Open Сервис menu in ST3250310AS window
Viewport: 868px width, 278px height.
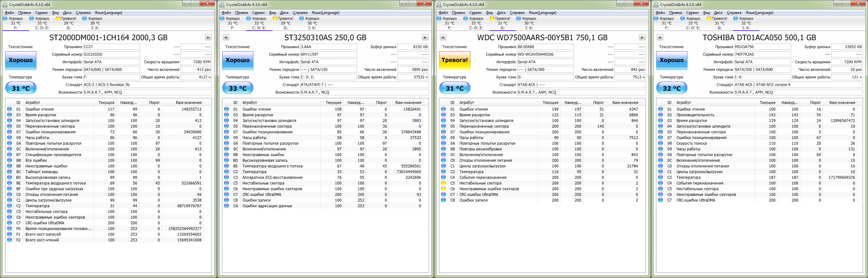click(258, 13)
